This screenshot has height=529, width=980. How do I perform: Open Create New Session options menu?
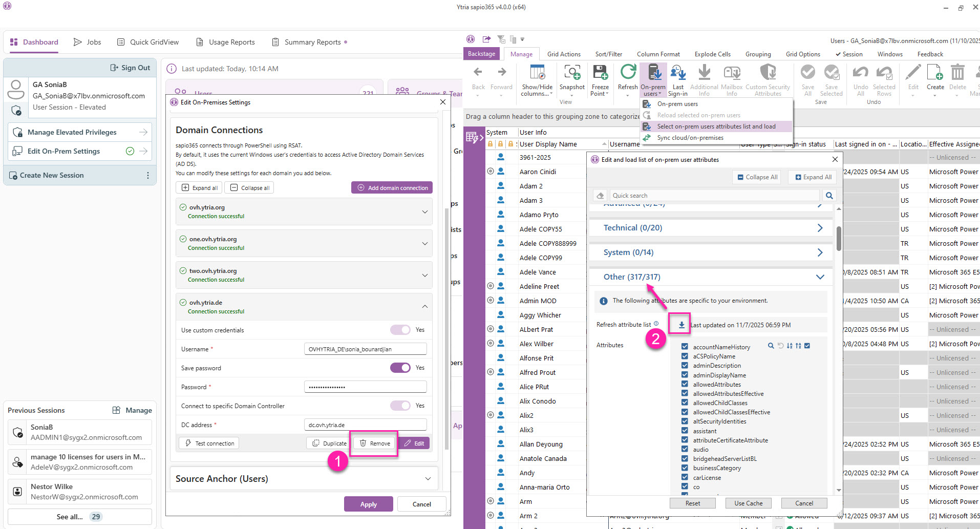(x=148, y=175)
